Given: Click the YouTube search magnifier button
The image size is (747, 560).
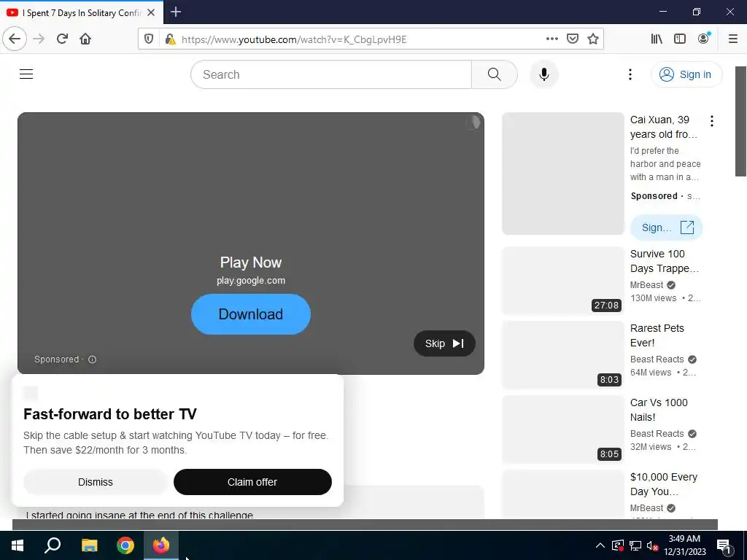Looking at the screenshot, I should coord(494,74).
